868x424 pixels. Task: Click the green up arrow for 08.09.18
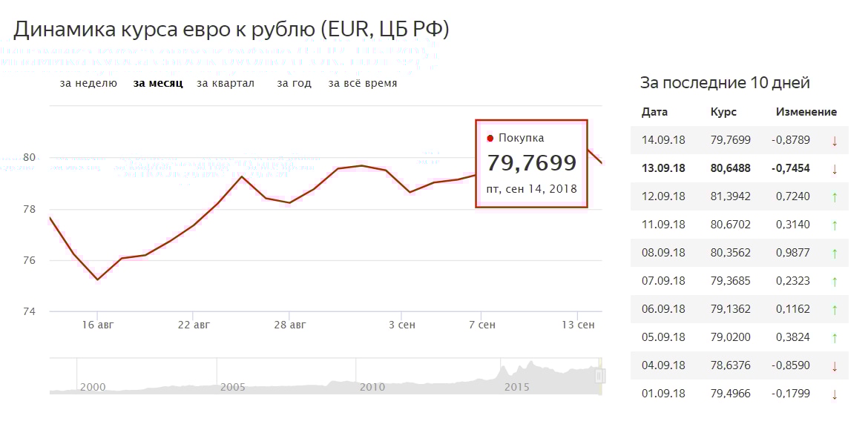[x=834, y=253]
